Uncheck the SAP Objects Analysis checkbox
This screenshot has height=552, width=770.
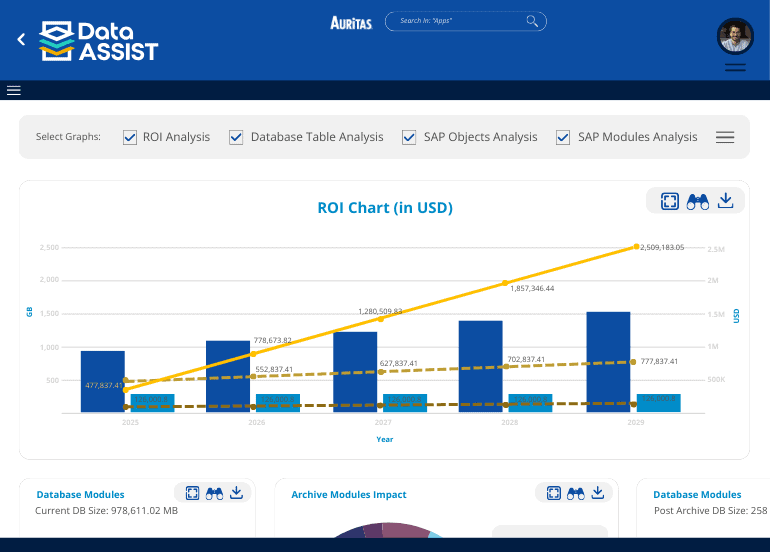[409, 138]
